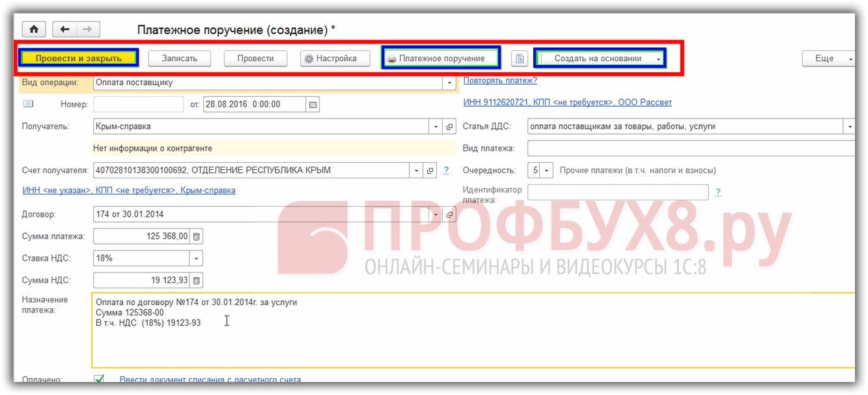The height and width of the screenshot is (395, 868).
Task: Open calculator for Сумма платежа field
Action: tap(197, 236)
